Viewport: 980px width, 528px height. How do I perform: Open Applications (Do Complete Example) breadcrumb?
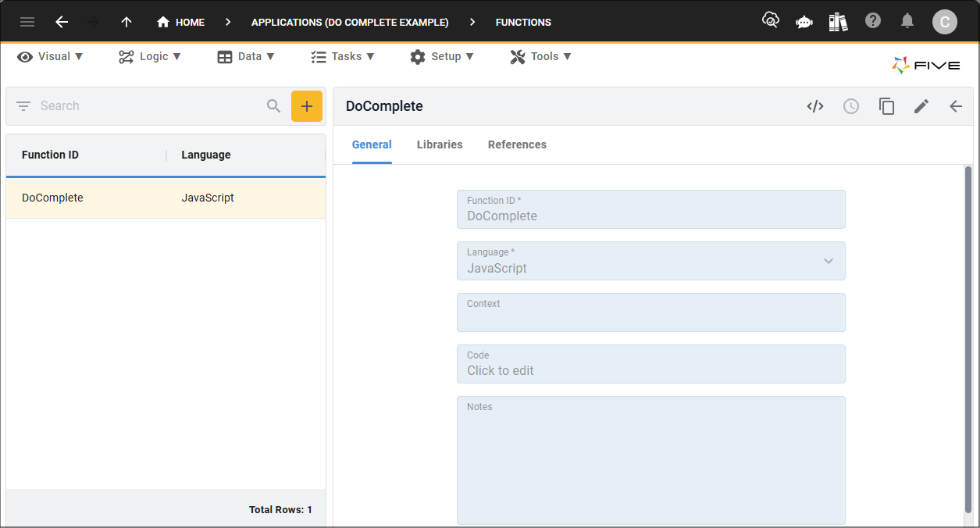[350, 22]
